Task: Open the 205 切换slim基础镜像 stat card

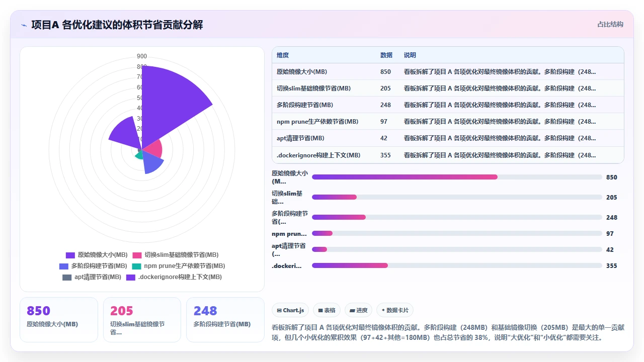Action: pyautogui.click(x=142, y=320)
